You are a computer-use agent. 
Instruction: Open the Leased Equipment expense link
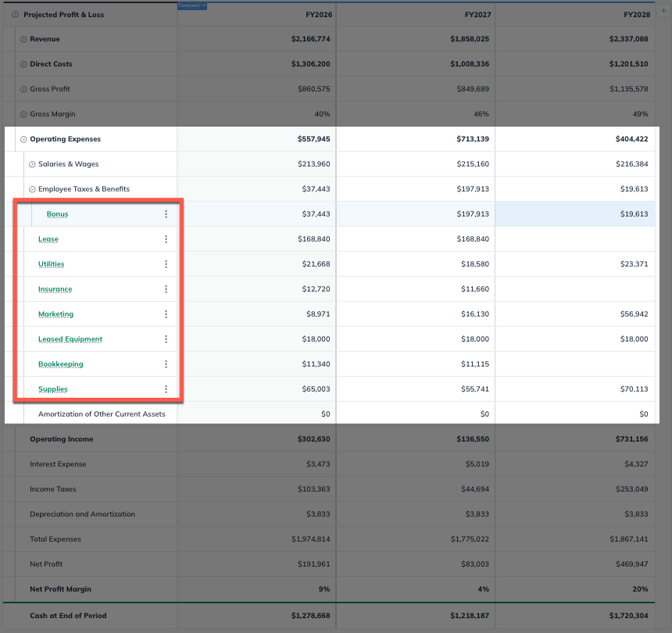click(x=70, y=339)
